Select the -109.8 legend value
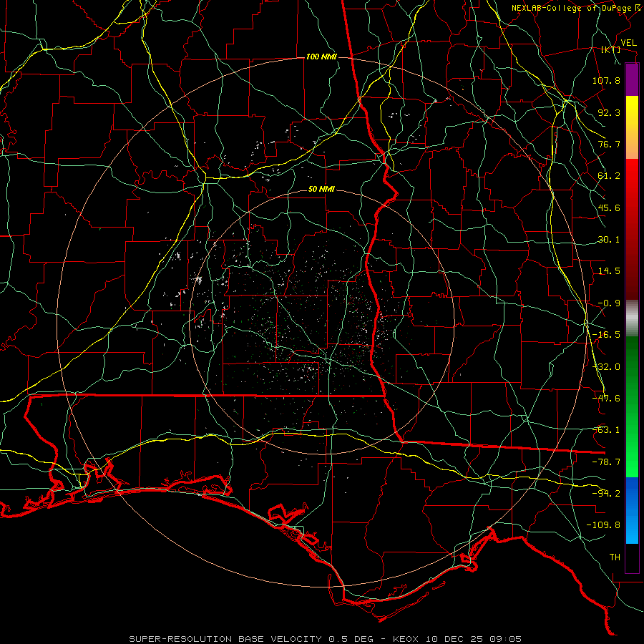Image resolution: width=644 pixels, height=644 pixels. pyautogui.click(x=603, y=525)
